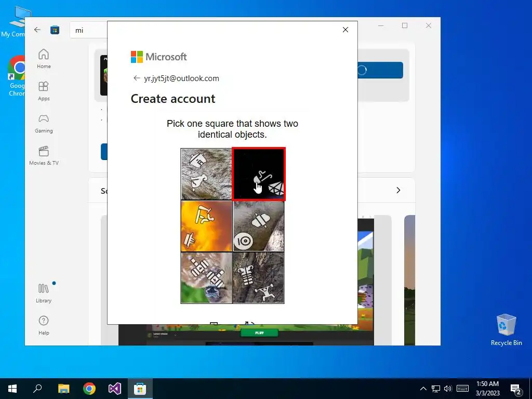
Task: Expand the section with the right chevron
Action: (x=398, y=190)
